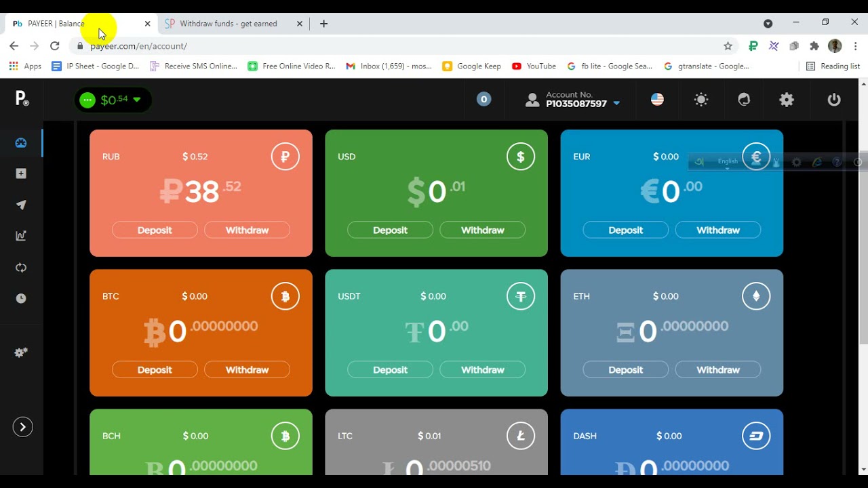Open the tab search dropdown in title bar
The height and width of the screenshot is (488, 868).
[768, 23]
